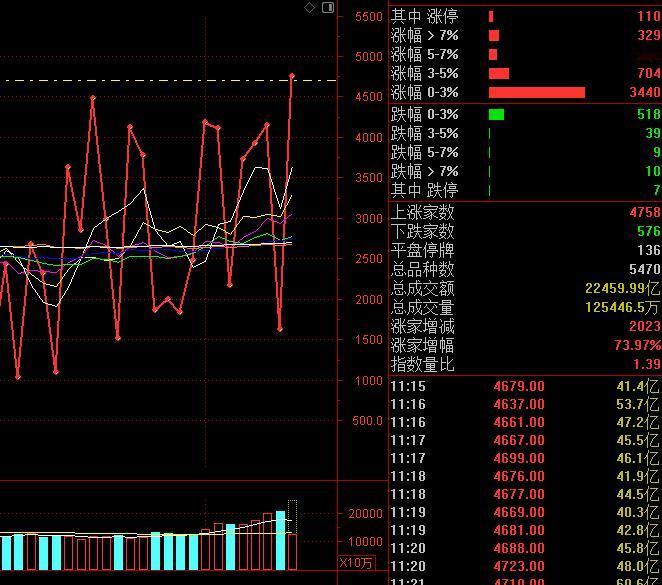Screen dimensions: 662x585
Task: Select the 跌幅 3-5% row label
Action: 424,133
